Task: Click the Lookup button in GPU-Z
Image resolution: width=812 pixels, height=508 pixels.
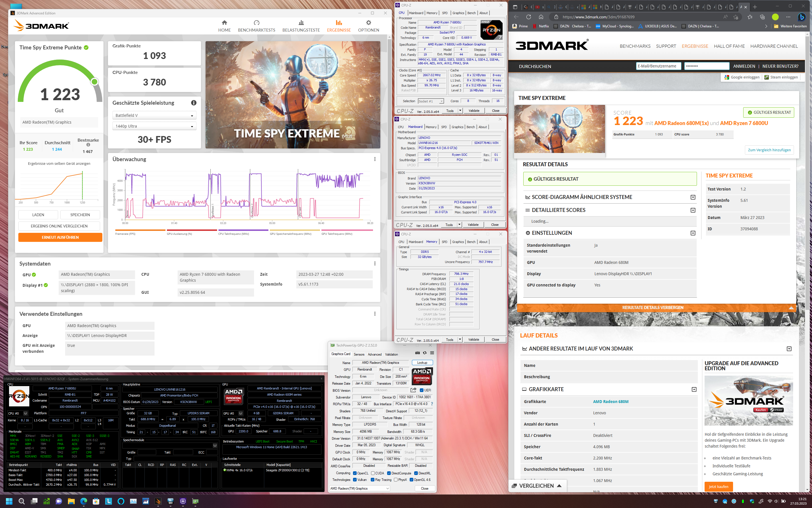Action: tap(422, 363)
